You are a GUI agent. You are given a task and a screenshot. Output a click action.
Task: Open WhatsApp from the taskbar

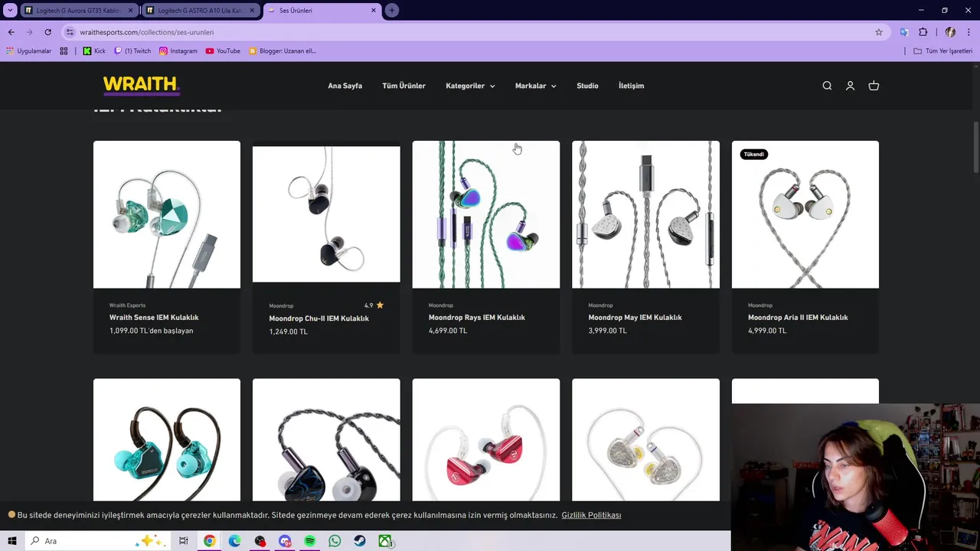(x=335, y=541)
